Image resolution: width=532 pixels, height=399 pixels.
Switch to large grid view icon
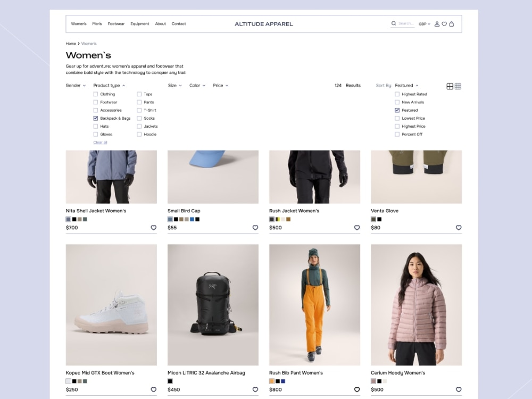point(450,86)
